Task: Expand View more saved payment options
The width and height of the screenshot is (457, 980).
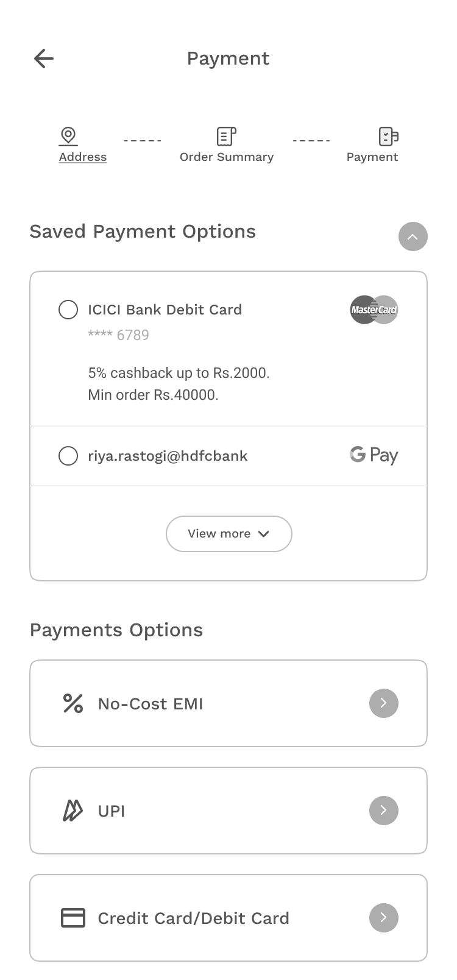Action: click(x=228, y=534)
